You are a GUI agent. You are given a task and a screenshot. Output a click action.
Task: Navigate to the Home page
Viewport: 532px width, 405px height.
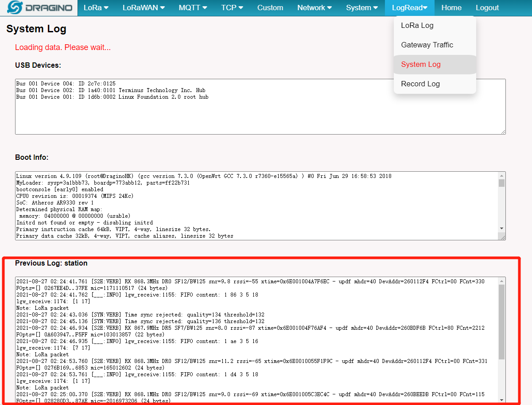451,8
